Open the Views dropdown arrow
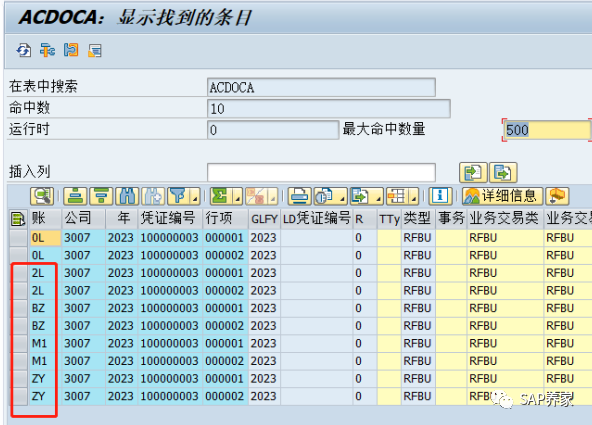 click(x=342, y=197)
